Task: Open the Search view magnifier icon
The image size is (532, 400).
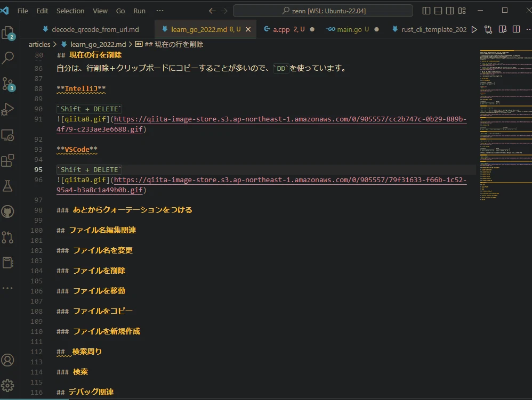Action: click(x=8, y=58)
